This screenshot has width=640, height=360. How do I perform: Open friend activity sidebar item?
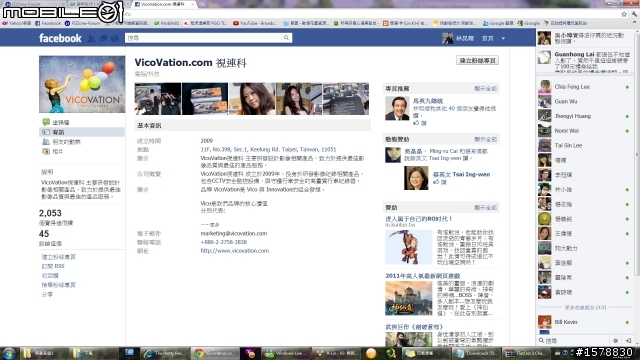coord(62,142)
